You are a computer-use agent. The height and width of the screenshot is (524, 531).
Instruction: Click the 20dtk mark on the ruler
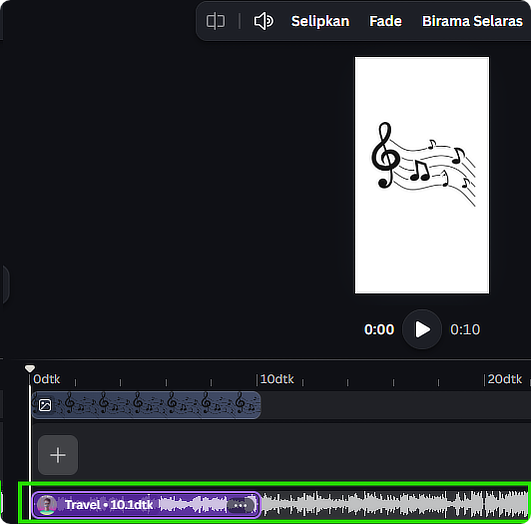505,379
